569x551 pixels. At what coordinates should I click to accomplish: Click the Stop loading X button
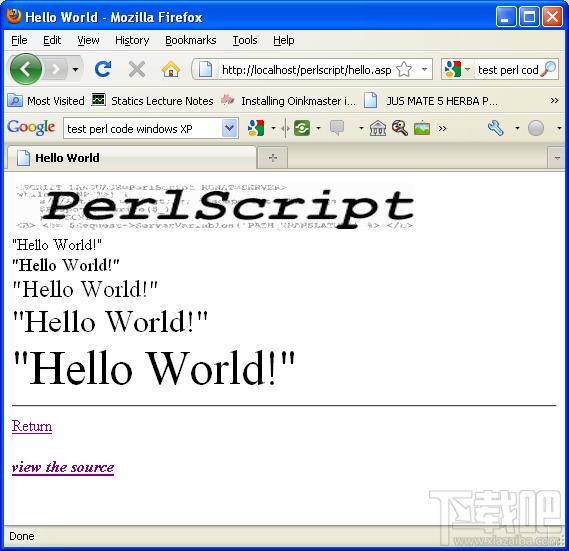pyautogui.click(x=137, y=69)
